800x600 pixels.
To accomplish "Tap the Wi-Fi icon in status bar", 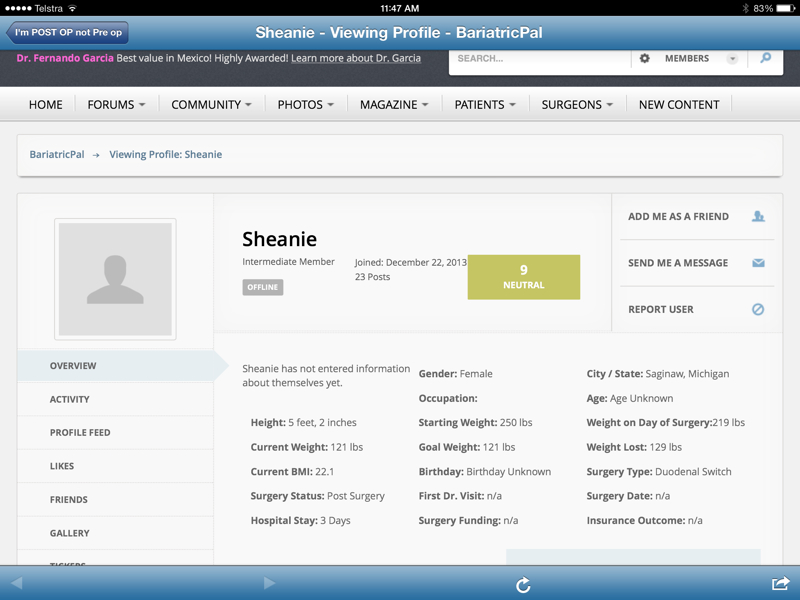I will point(72,8).
